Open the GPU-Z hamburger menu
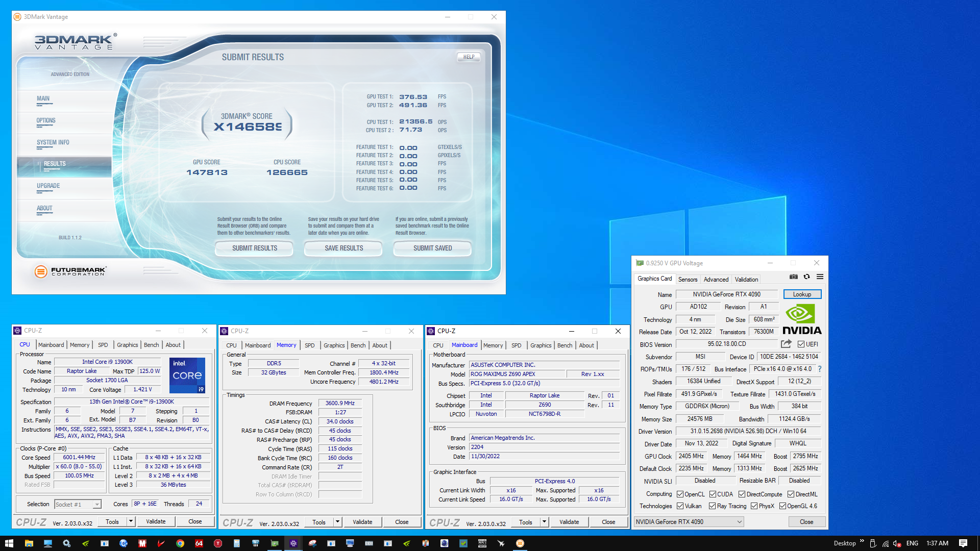Image resolution: width=980 pixels, height=551 pixels. [820, 277]
